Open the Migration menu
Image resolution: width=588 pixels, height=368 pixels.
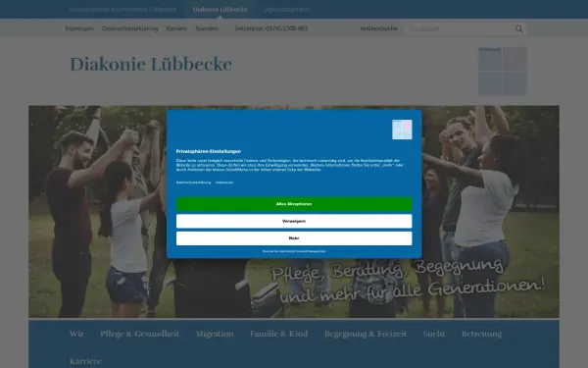[x=215, y=334]
